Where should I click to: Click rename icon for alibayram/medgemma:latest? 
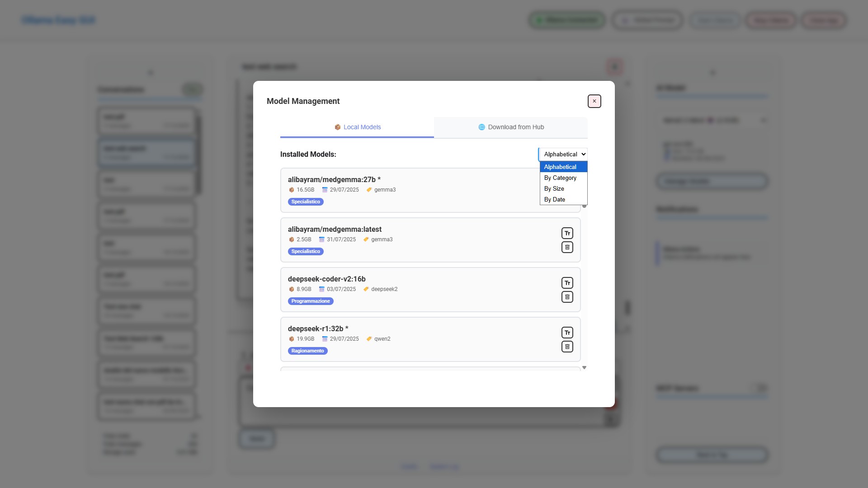coord(567,233)
